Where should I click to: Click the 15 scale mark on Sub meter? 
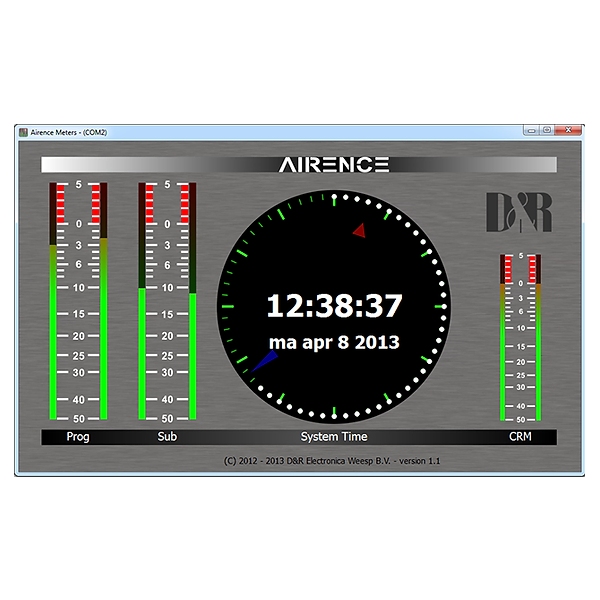click(x=167, y=314)
